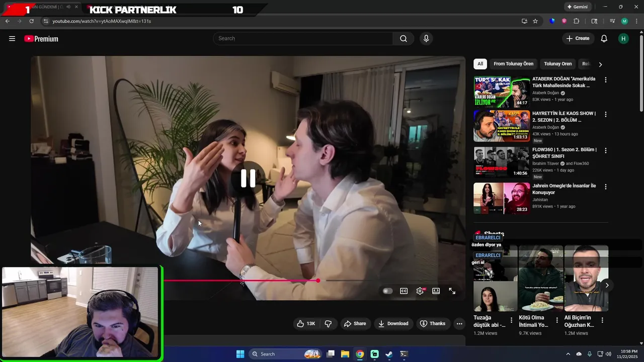Open Steam from taskbar

point(389,354)
